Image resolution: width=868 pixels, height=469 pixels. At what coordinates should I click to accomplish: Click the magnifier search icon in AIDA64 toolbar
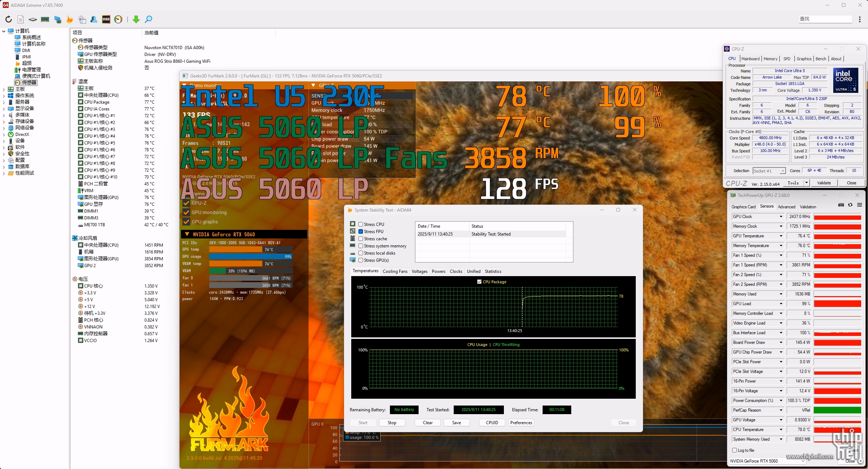click(x=148, y=19)
